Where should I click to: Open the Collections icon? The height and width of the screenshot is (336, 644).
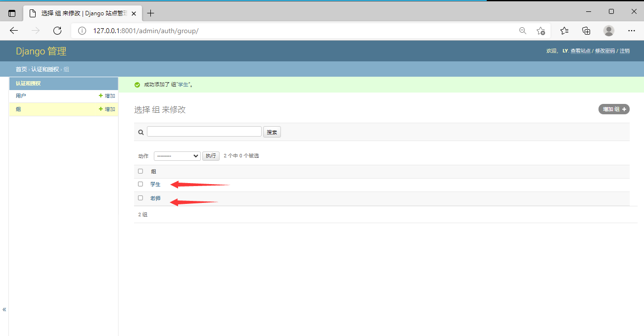[x=586, y=31]
